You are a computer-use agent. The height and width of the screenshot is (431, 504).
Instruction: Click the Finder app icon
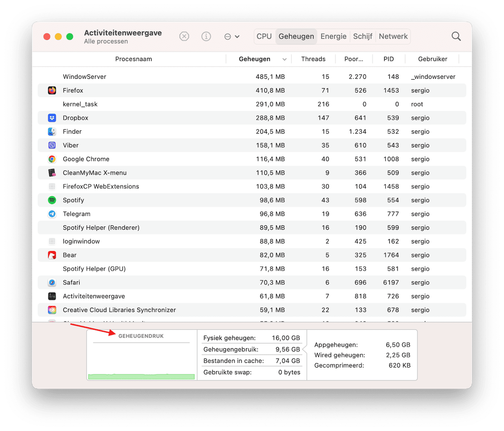click(52, 131)
